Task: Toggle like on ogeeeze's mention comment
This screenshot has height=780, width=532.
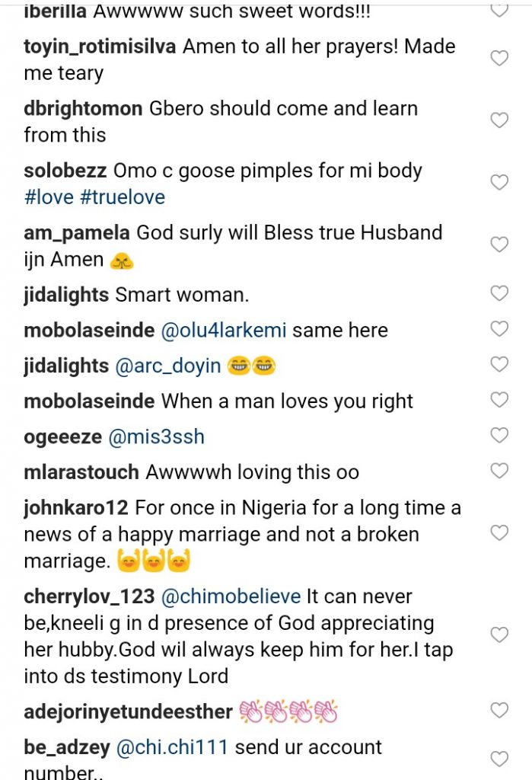Action: [499, 436]
